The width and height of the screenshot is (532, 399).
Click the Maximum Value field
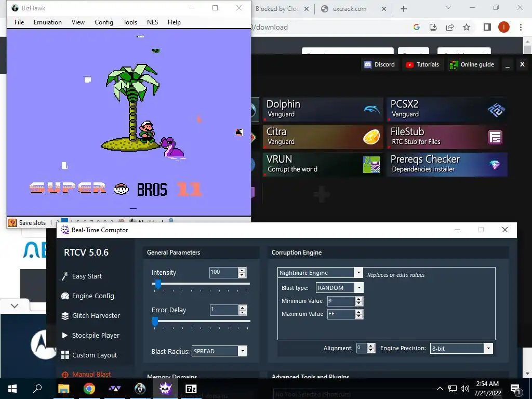tap(341, 314)
